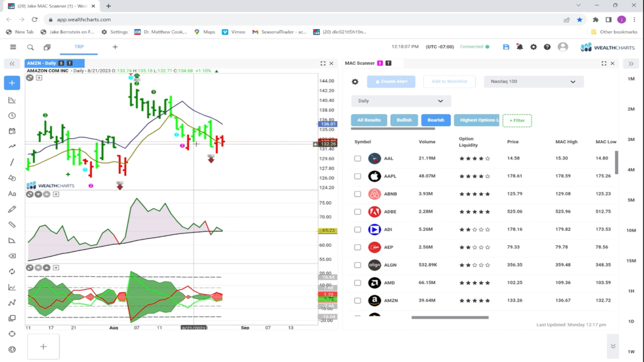Click the + Filter button
644x362 pixels.
[x=517, y=121]
